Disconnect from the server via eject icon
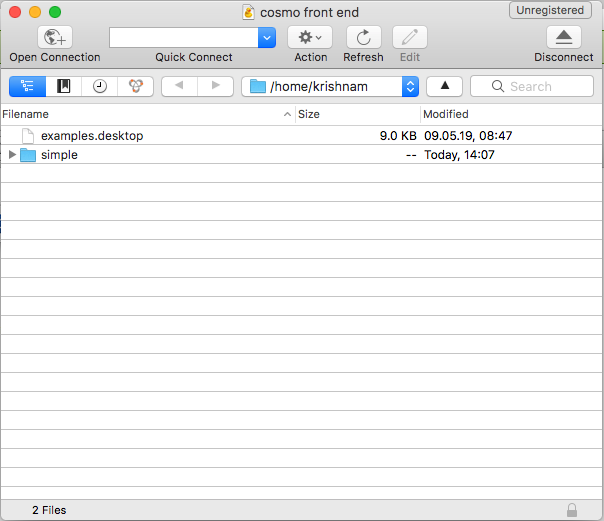The height and width of the screenshot is (521, 604). click(x=564, y=37)
